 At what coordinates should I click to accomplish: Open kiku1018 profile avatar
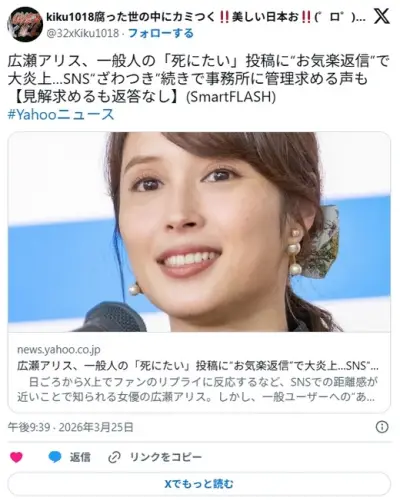(25, 24)
